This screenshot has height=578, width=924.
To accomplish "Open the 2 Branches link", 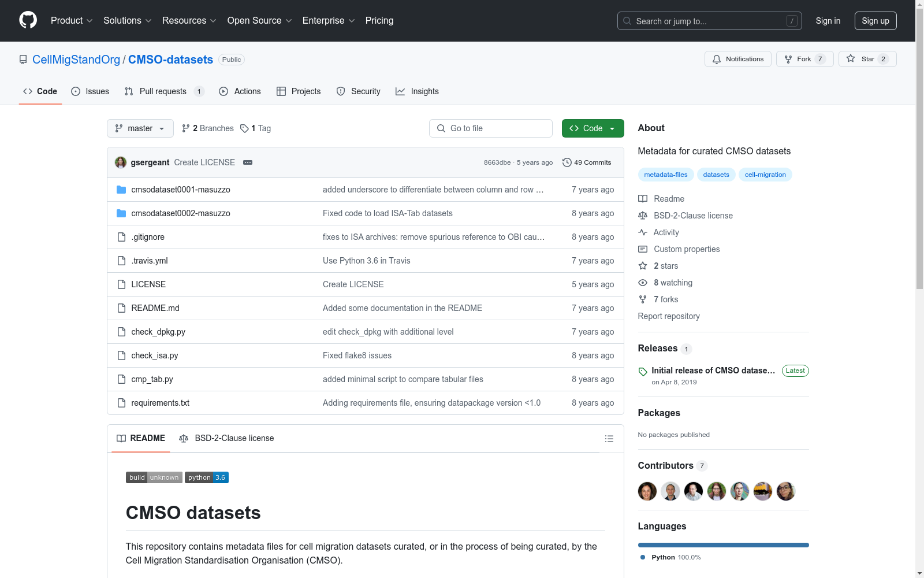I will (x=208, y=128).
